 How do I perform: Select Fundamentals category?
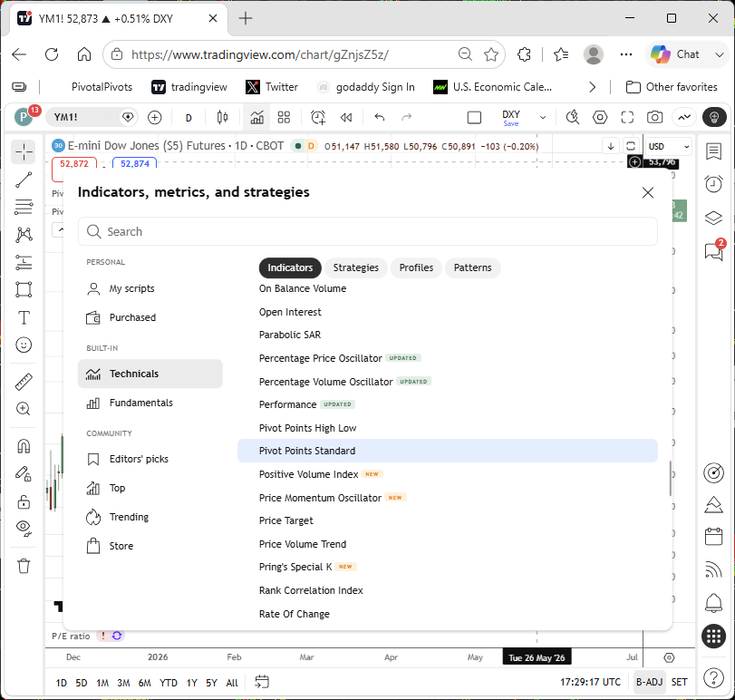[150, 403]
